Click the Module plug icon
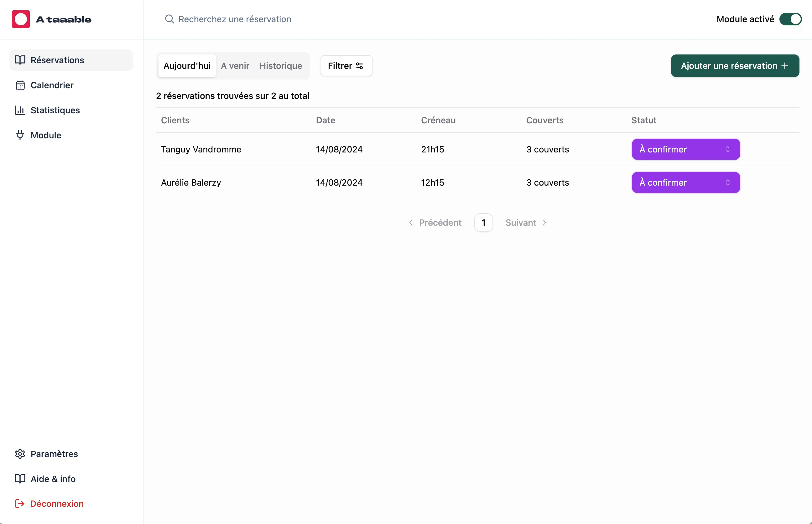This screenshot has width=812, height=524. (20, 135)
